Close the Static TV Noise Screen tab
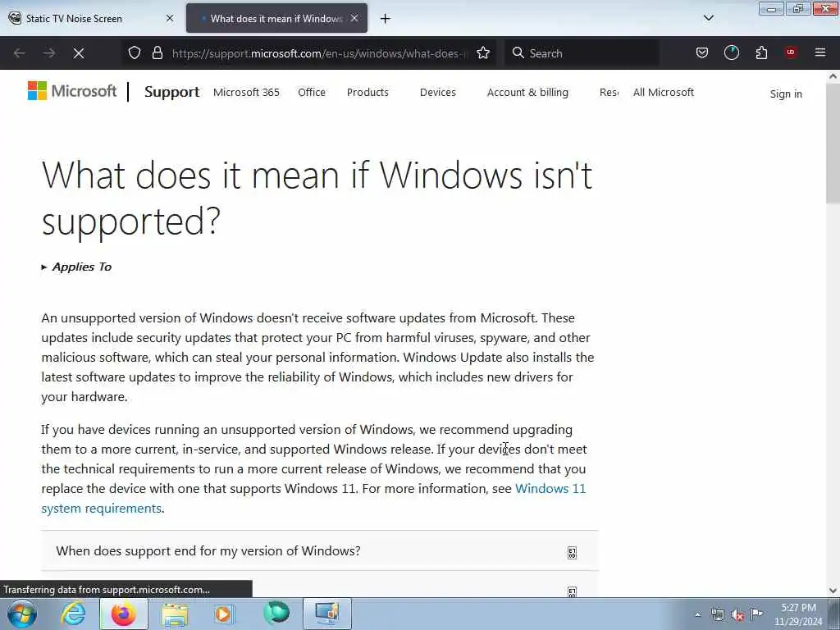This screenshot has width=840, height=630. point(170,18)
